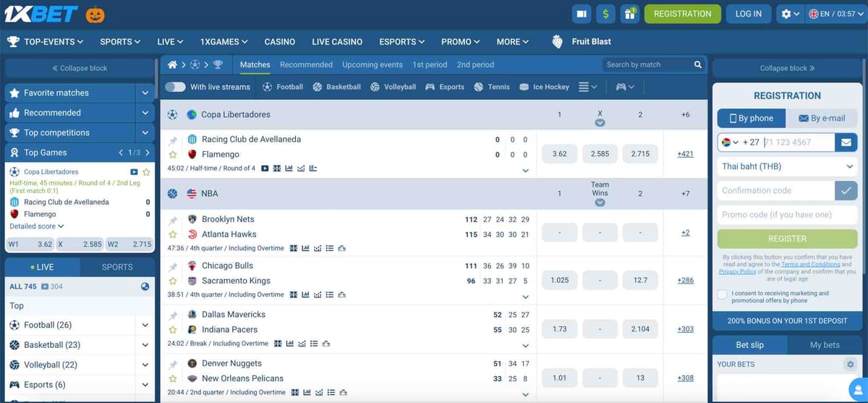868x403 pixels.
Task: Expand the Basketball (23) live list
Action: coord(145,345)
